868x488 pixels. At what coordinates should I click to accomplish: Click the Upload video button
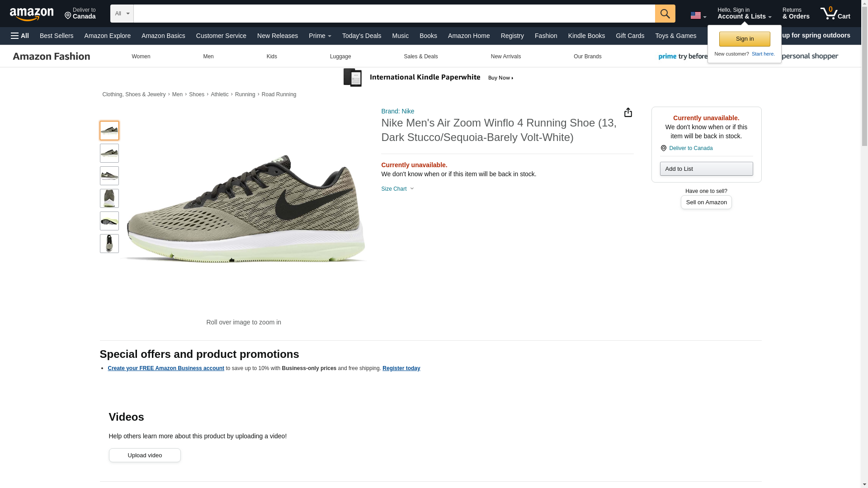144,455
